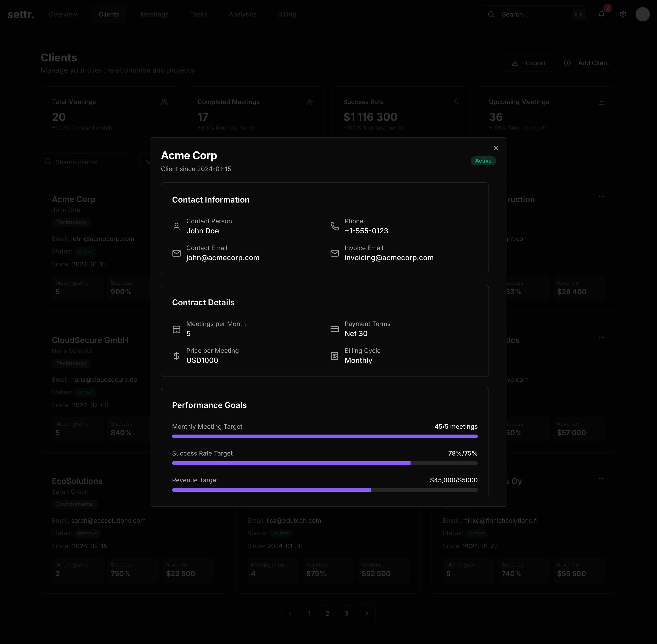Click the Environmental tag on EcoSolutions
657x644 pixels.
(x=75, y=504)
